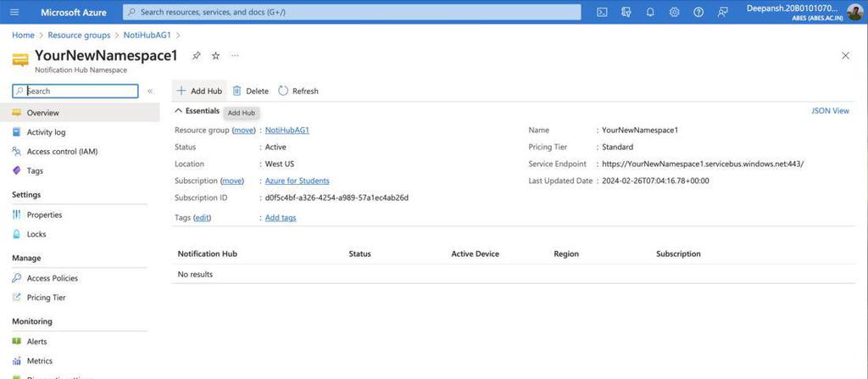Click the No results table row
Viewport: 868px width, 379px height.
[x=513, y=274]
